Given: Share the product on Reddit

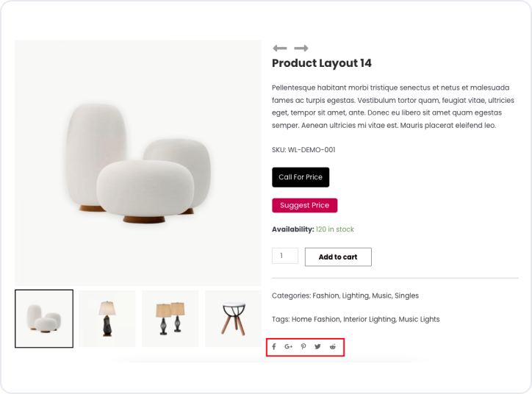Looking at the screenshot, I should click(x=333, y=346).
